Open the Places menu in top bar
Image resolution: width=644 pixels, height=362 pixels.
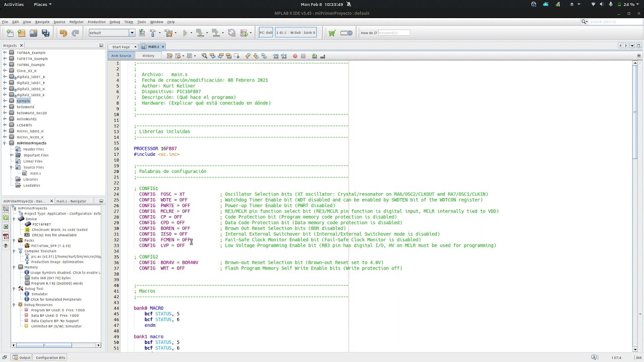pyautogui.click(x=42, y=5)
